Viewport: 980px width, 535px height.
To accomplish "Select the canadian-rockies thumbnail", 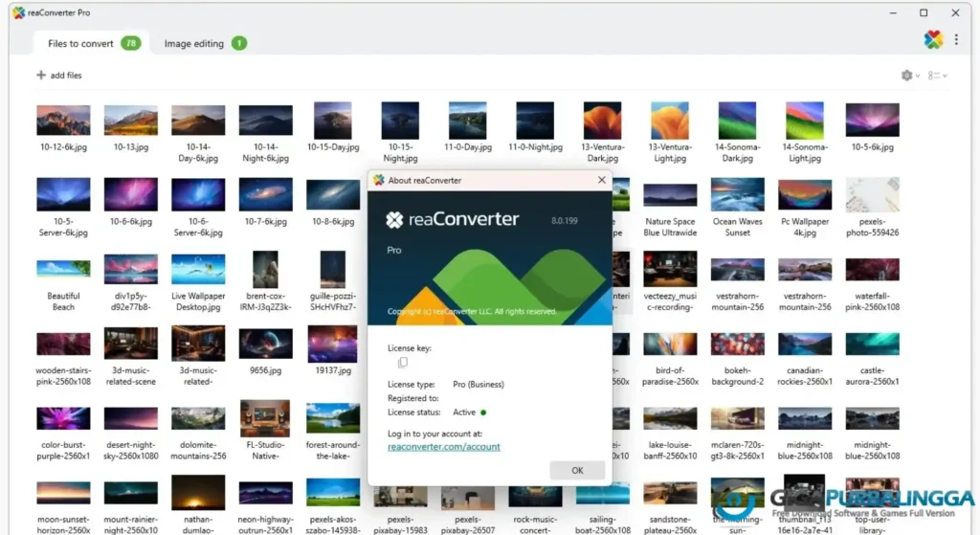I will point(805,344).
